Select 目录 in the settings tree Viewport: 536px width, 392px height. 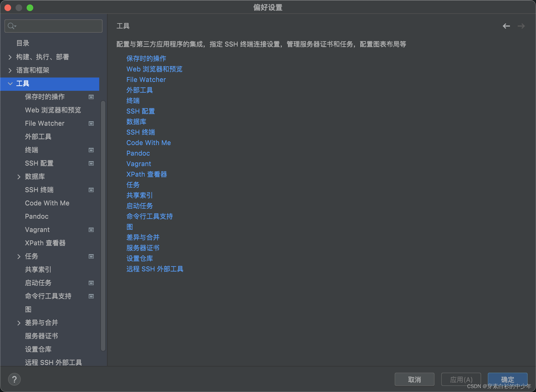point(22,43)
